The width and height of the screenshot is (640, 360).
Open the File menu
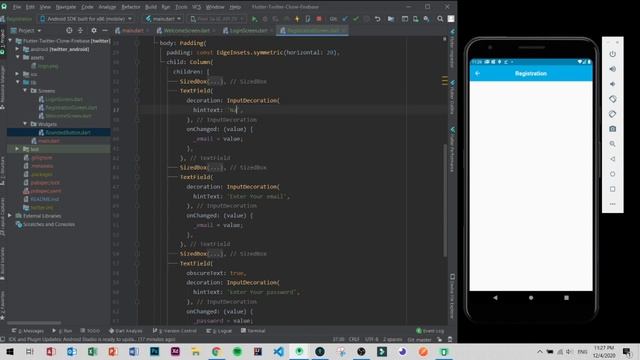click(x=17, y=7)
